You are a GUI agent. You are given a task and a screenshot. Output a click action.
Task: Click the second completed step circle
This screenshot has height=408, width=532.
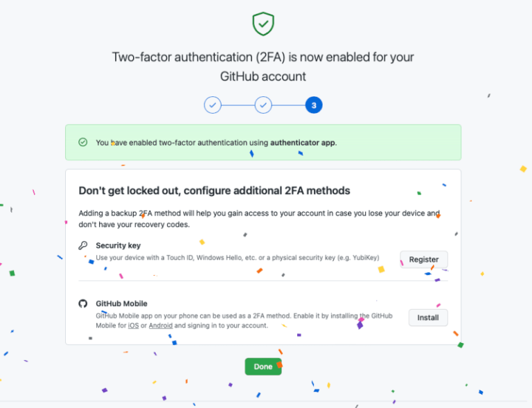coord(263,105)
